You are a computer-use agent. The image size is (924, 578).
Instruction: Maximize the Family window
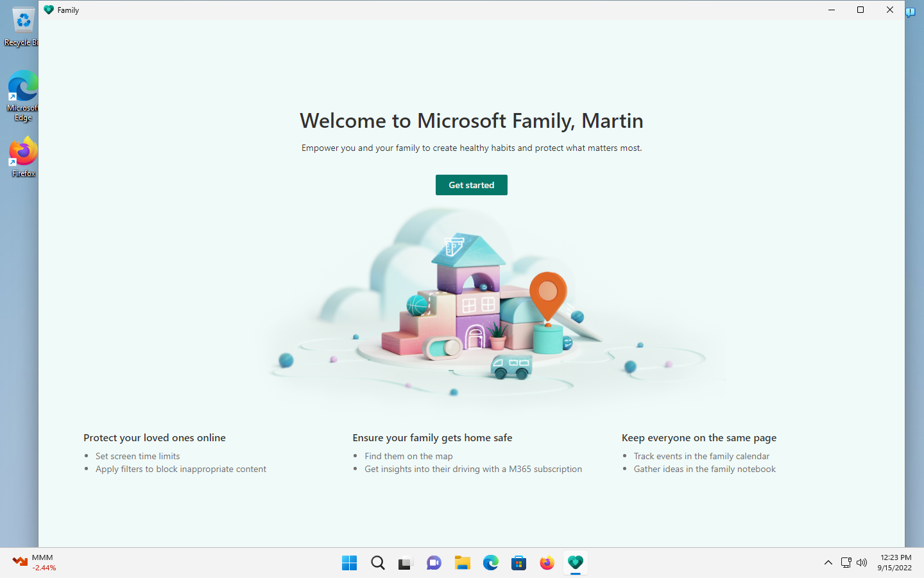860,10
